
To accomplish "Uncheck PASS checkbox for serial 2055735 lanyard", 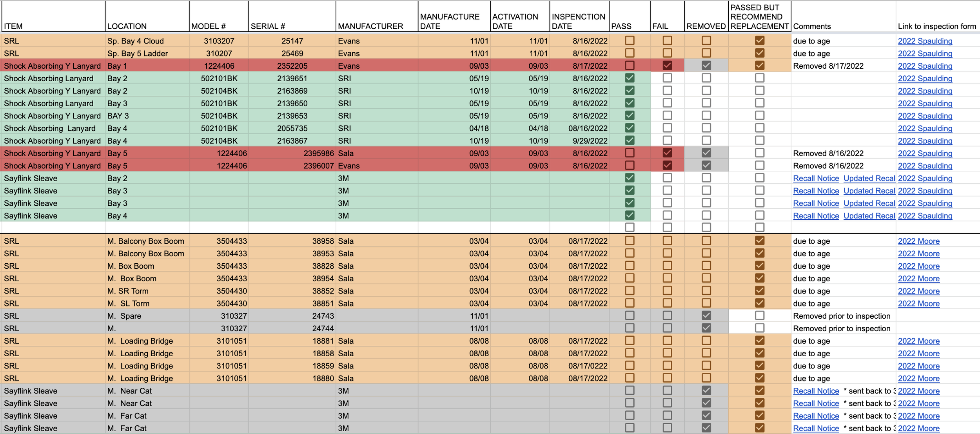I will (x=630, y=128).
